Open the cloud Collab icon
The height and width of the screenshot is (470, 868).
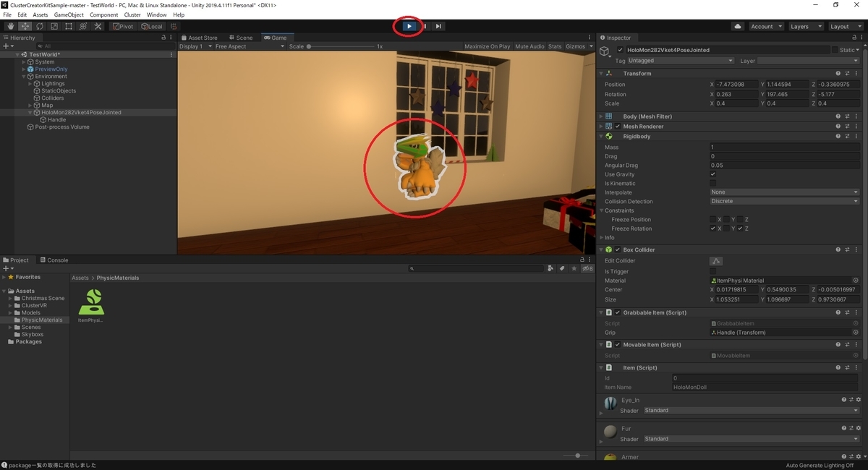point(738,27)
